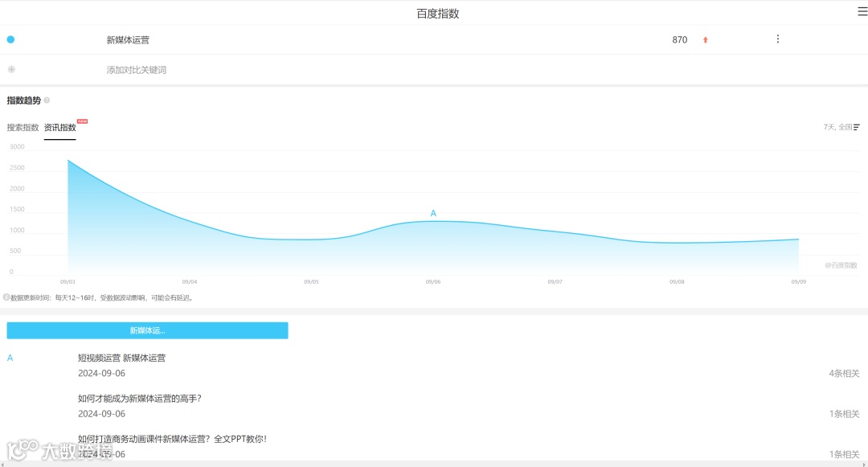
Task: Click the 指数趋势 heading
Action: (24, 100)
